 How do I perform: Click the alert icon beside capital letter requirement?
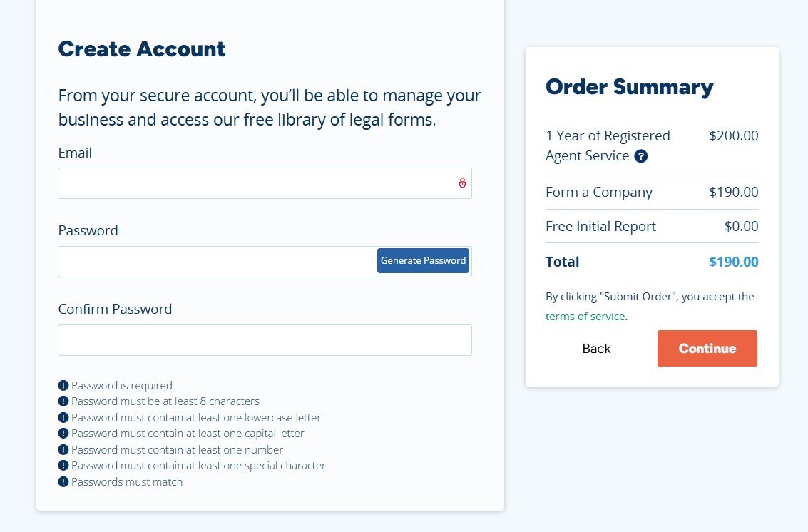pos(63,433)
